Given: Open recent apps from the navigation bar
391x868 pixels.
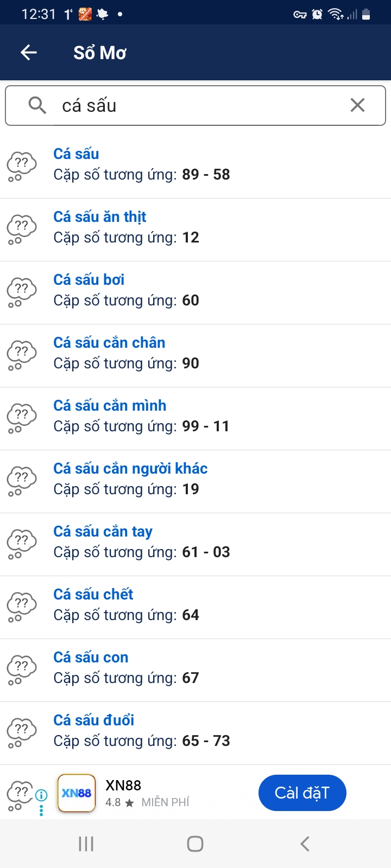Looking at the screenshot, I should point(86,844).
